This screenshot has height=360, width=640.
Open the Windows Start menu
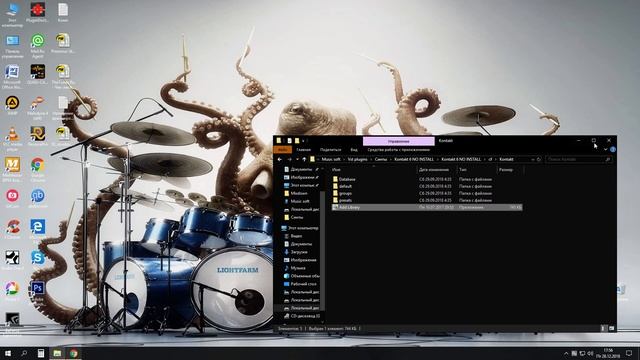point(8,353)
